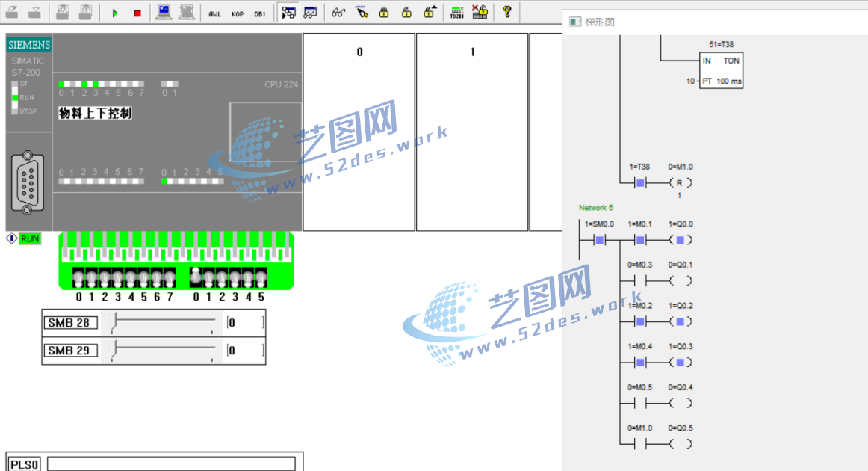Click the ladder window title icon
The height and width of the screenshot is (471, 868).
pos(576,22)
